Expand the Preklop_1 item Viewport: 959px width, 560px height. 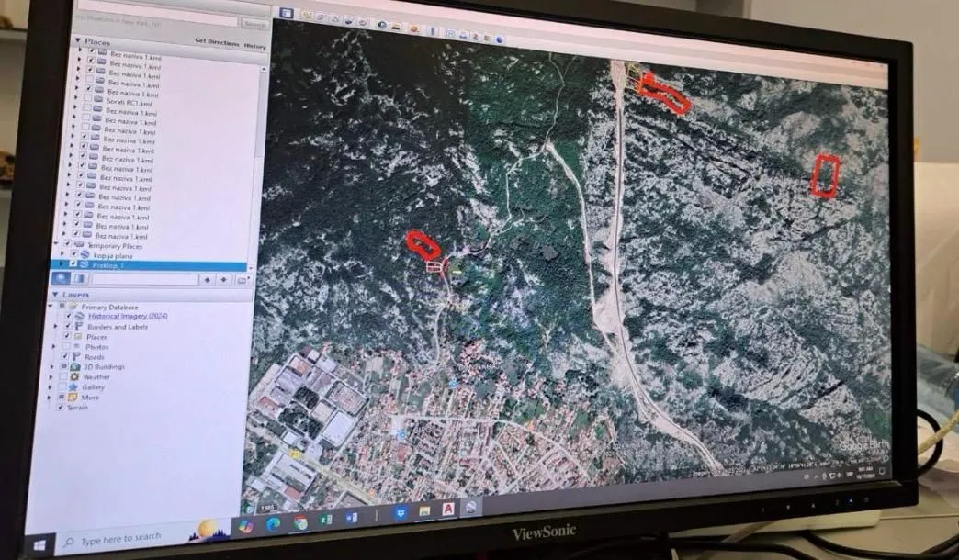click(x=62, y=263)
